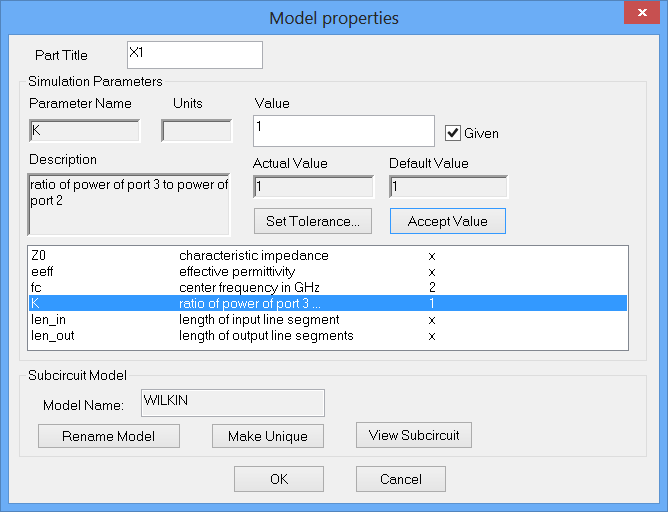Click the Value input field
Viewport: 668px width, 512px height.
pos(343,130)
